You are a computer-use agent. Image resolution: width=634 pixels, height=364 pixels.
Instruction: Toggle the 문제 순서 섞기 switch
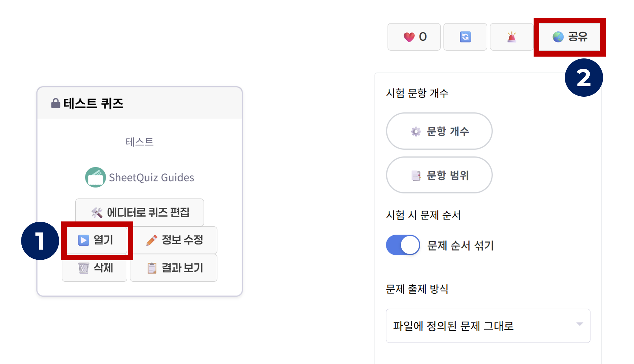coord(403,245)
